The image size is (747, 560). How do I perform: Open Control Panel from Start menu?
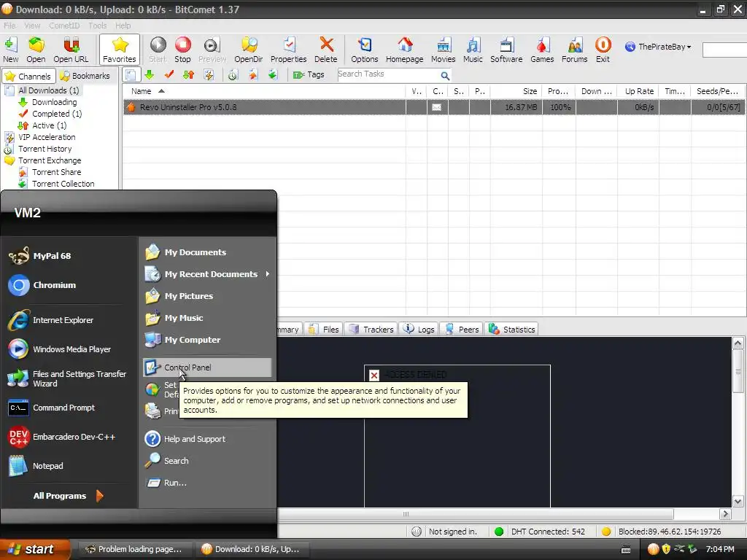coord(206,367)
